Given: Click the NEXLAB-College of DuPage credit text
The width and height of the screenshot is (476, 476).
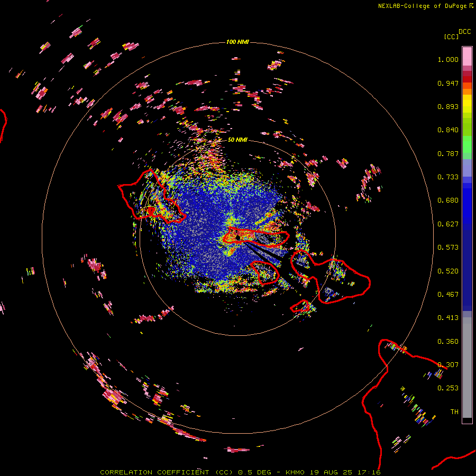Looking at the screenshot, I should coord(422,6).
